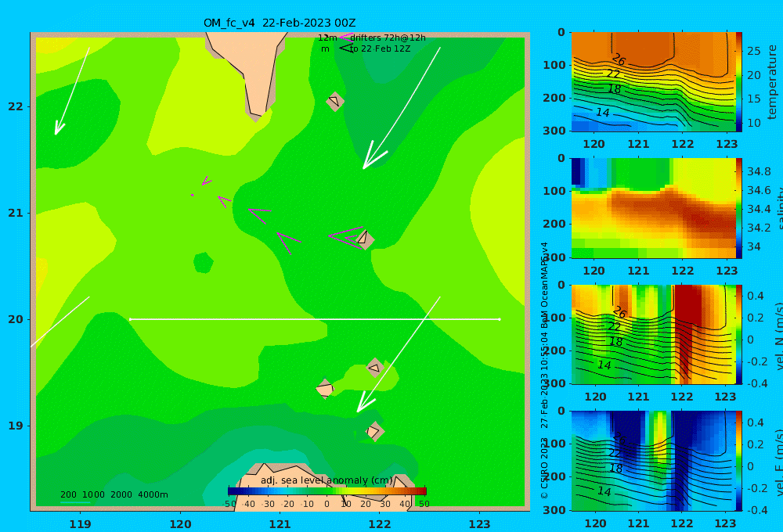This screenshot has height=532, width=783.
Task: Click the left endpoint of the white transect line
Action: [x=130, y=319]
